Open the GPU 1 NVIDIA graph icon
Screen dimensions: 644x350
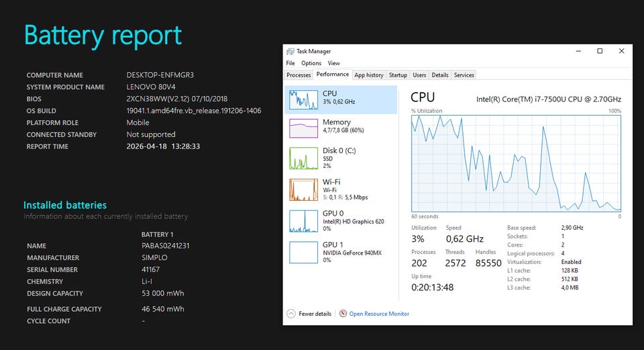[303, 252]
